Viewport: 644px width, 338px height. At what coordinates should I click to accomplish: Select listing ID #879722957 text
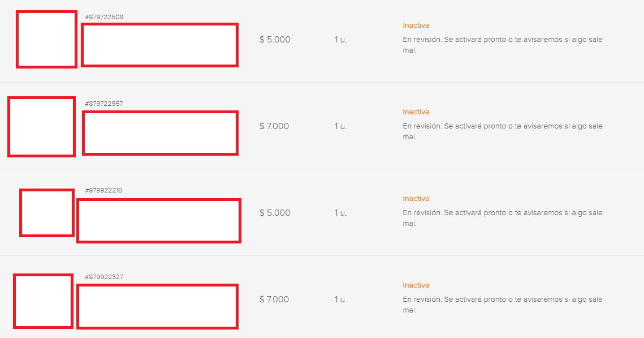pos(104,104)
